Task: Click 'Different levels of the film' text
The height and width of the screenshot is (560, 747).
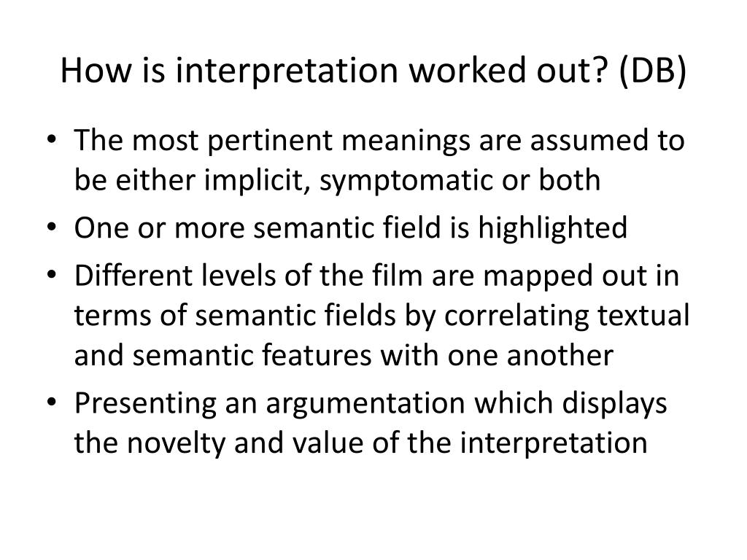Action: pos(248,276)
